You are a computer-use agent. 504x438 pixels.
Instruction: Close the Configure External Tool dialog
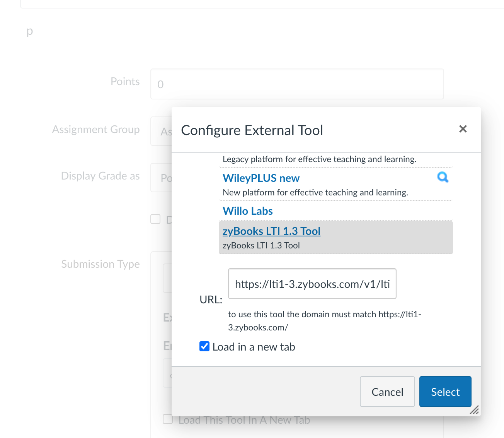(463, 129)
